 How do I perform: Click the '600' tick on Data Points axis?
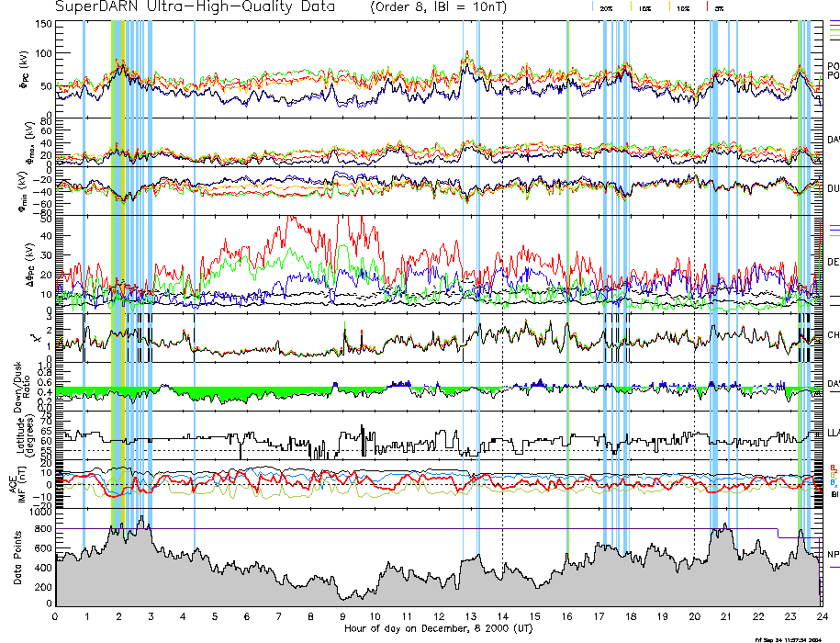click(x=43, y=548)
